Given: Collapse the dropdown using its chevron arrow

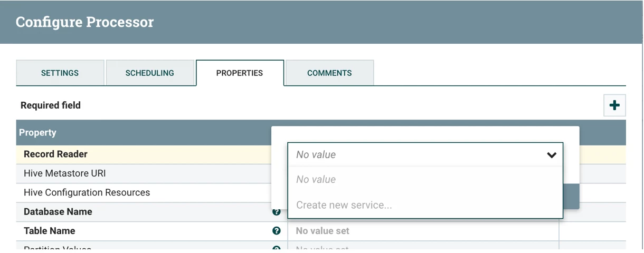Looking at the screenshot, I should tap(552, 155).
